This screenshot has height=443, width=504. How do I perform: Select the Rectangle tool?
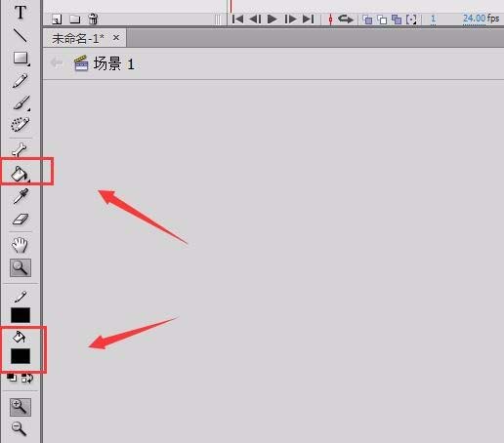point(21,59)
